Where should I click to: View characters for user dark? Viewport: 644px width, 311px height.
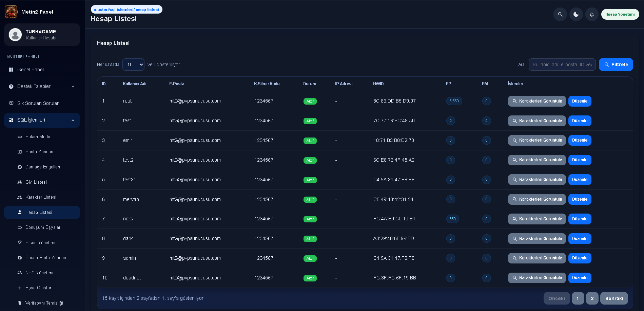pyautogui.click(x=537, y=239)
